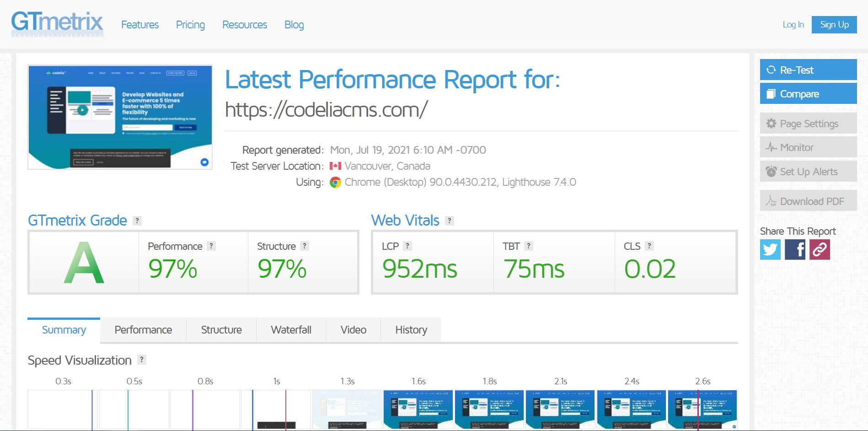Viewport: 868px width, 431px height.
Task: Switch to the Waterfall tab
Action: tap(291, 329)
